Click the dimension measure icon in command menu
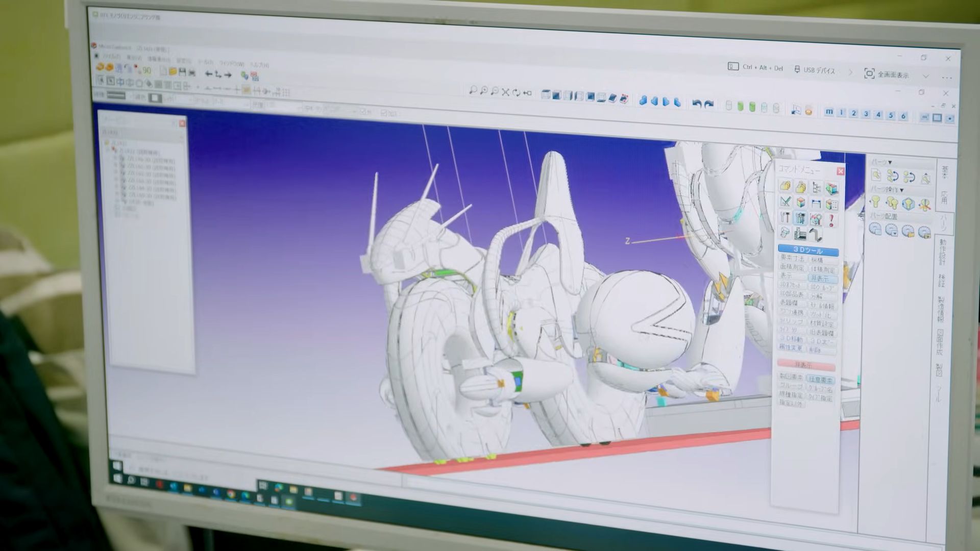This screenshot has width=980, height=551. (x=816, y=204)
